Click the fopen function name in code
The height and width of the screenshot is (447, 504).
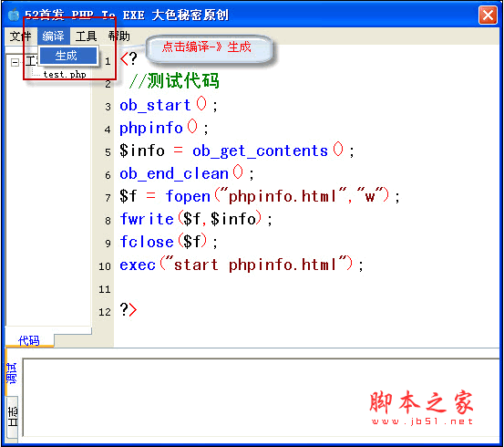188,196
